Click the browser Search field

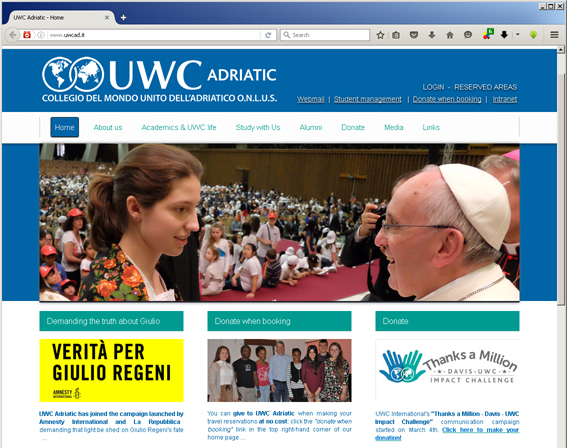(x=325, y=35)
